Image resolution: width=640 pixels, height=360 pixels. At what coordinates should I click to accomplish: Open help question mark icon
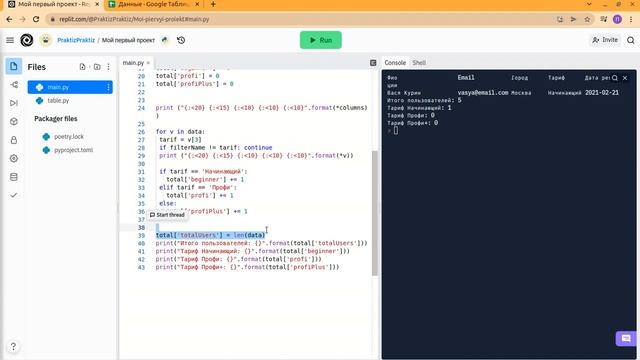coord(13,347)
